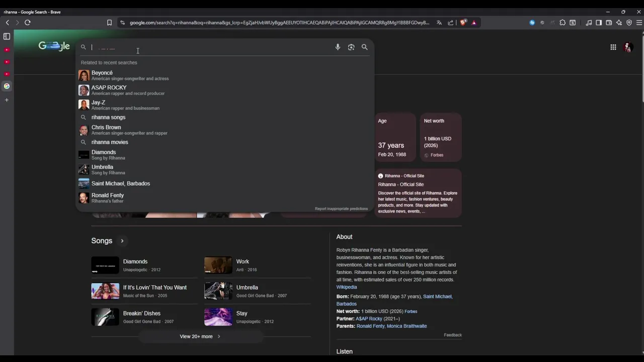The image size is (644, 362).
Task: Open If It's Lovin' That You Want
Action: coord(144,291)
